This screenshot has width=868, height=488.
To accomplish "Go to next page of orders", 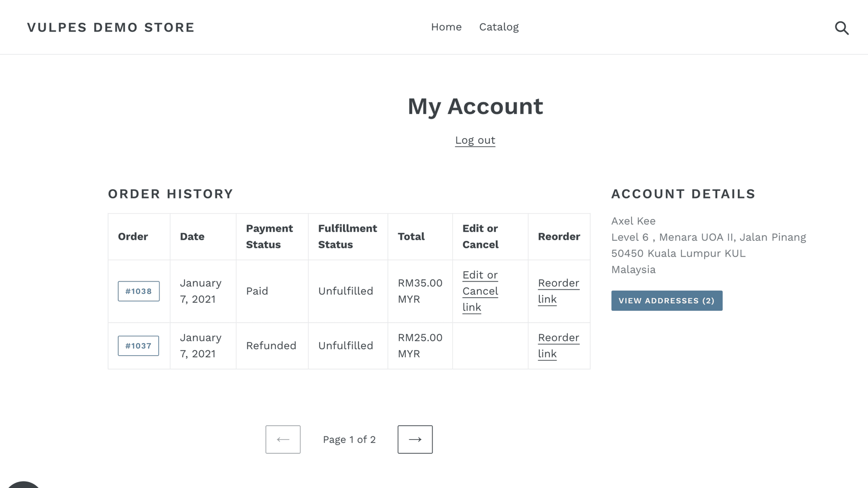I will pos(415,439).
